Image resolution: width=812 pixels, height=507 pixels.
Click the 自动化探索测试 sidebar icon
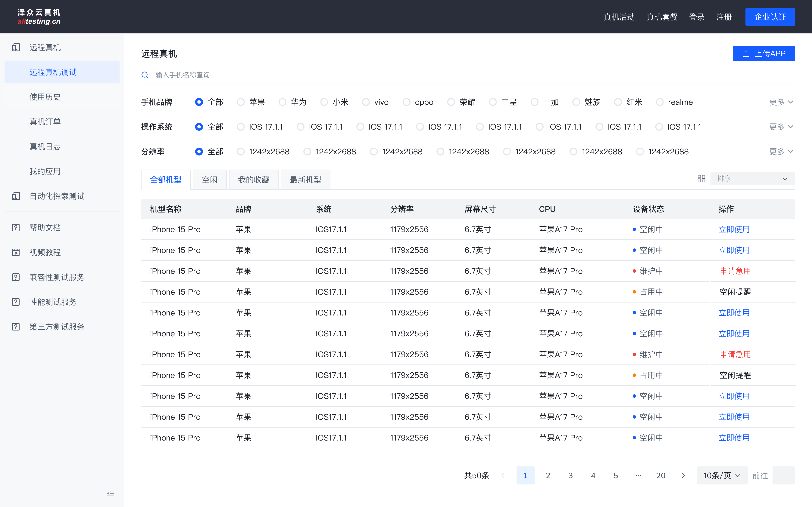16,196
